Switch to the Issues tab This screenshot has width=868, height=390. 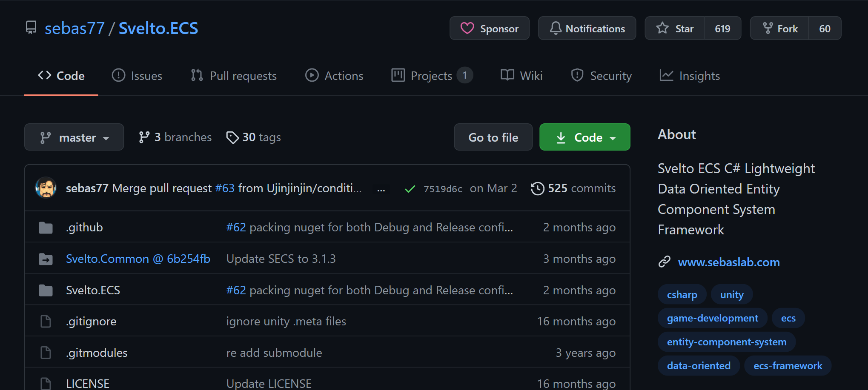tap(137, 76)
